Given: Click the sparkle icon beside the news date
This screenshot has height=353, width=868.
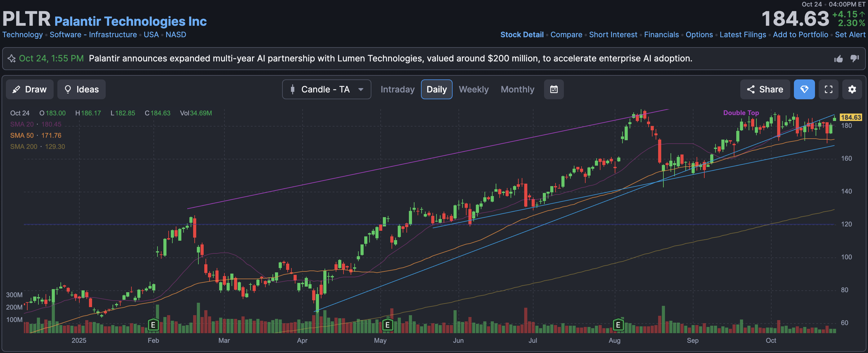Looking at the screenshot, I should 12,59.
